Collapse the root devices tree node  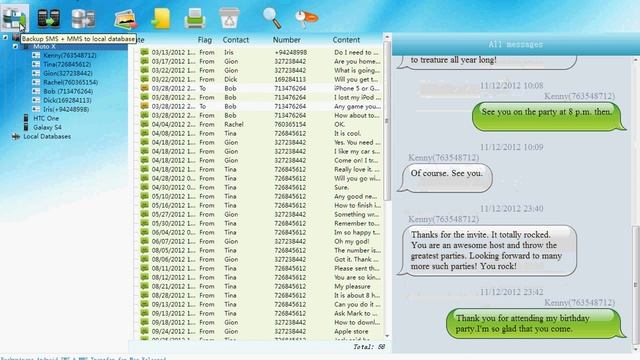click(x=5, y=38)
